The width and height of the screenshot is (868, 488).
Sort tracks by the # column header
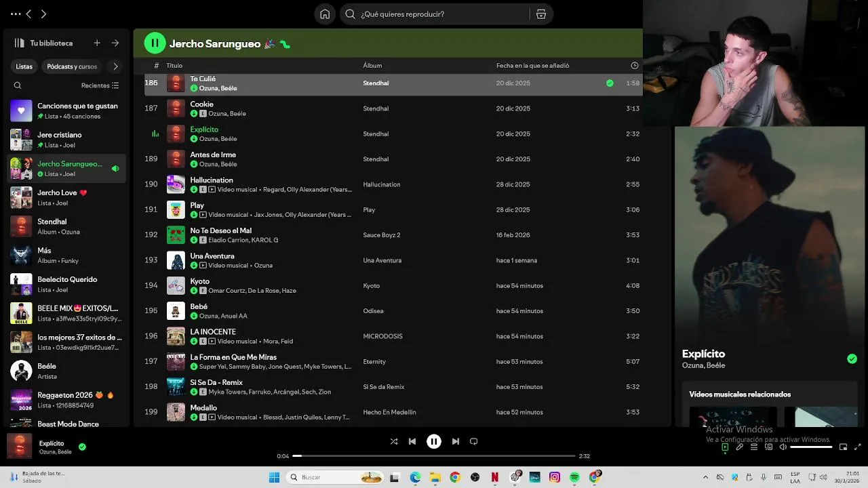coord(156,66)
